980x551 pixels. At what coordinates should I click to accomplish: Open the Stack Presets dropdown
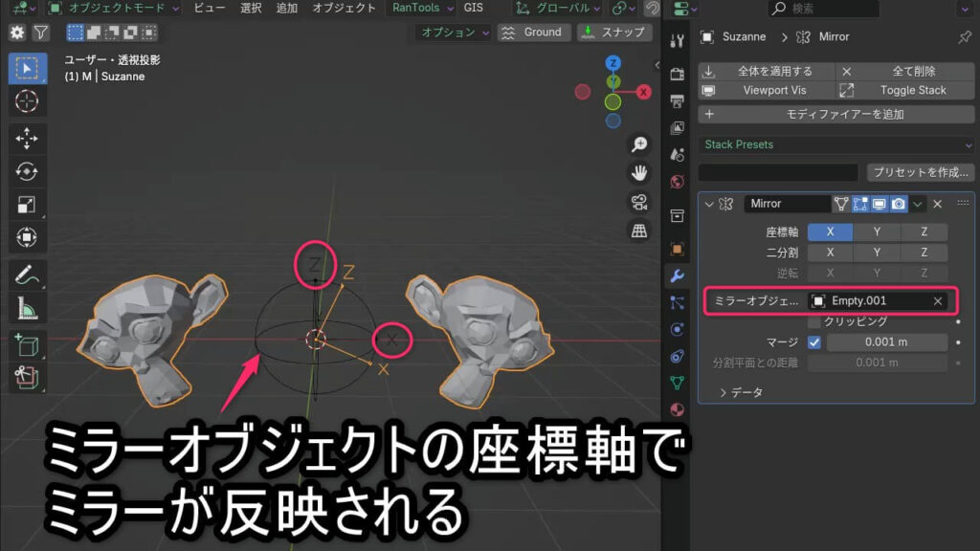pos(835,144)
